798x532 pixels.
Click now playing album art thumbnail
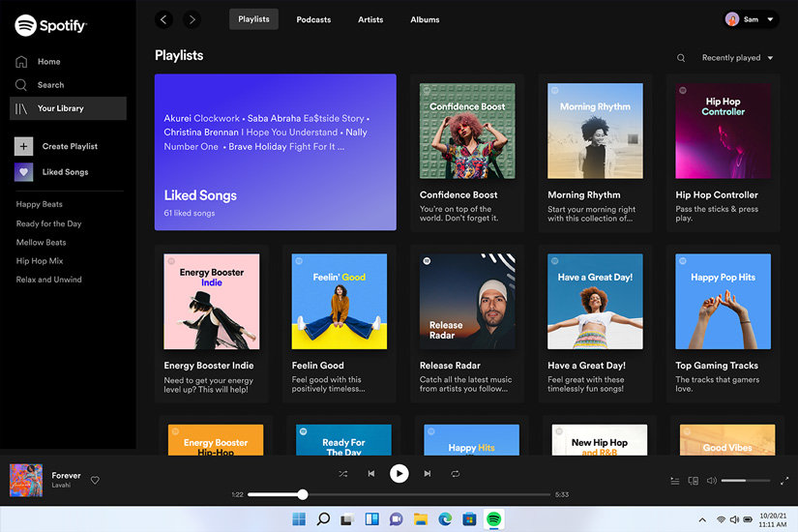pos(26,480)
